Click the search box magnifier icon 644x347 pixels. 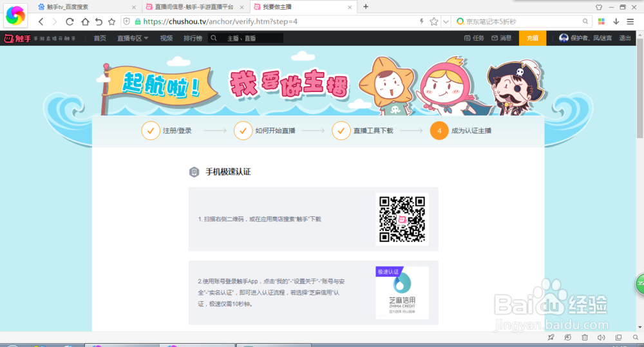[585, 21]
